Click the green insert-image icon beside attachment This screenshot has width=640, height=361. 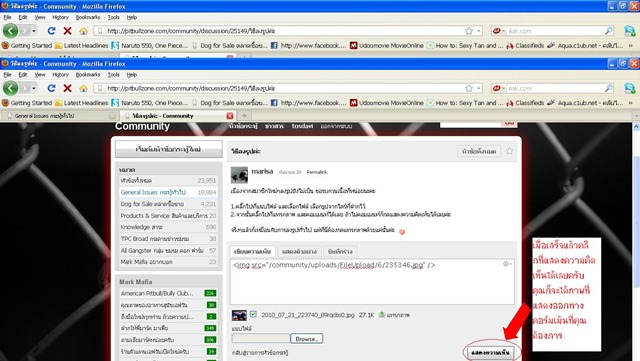382,314
